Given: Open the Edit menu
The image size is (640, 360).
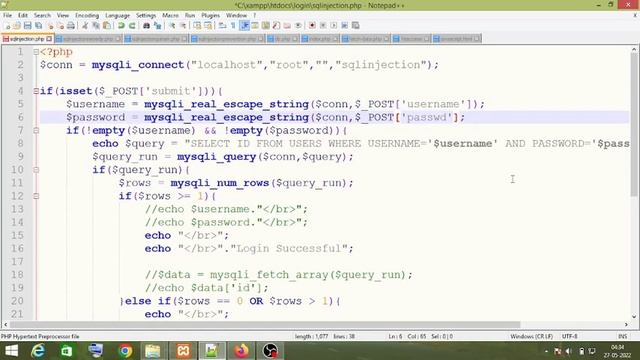Looking at the screenshot, I should 23,16.
